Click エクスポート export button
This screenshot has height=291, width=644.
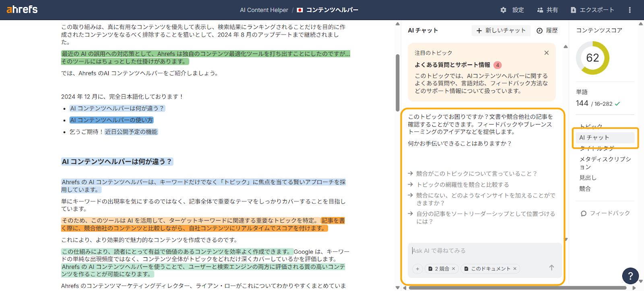pos(592,10)
